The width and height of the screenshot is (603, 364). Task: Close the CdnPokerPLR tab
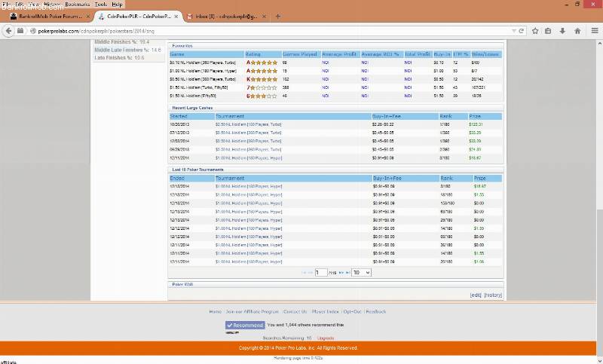point(176,17)
